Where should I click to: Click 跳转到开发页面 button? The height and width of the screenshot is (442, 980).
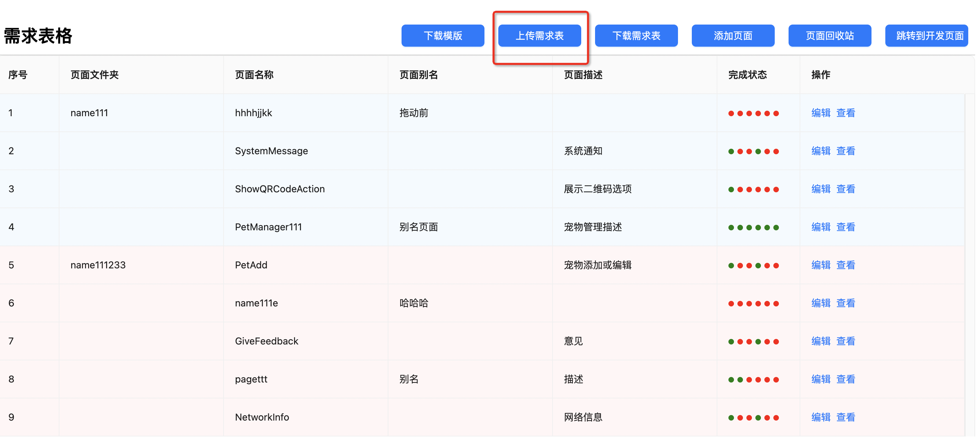tap(926, 36)
